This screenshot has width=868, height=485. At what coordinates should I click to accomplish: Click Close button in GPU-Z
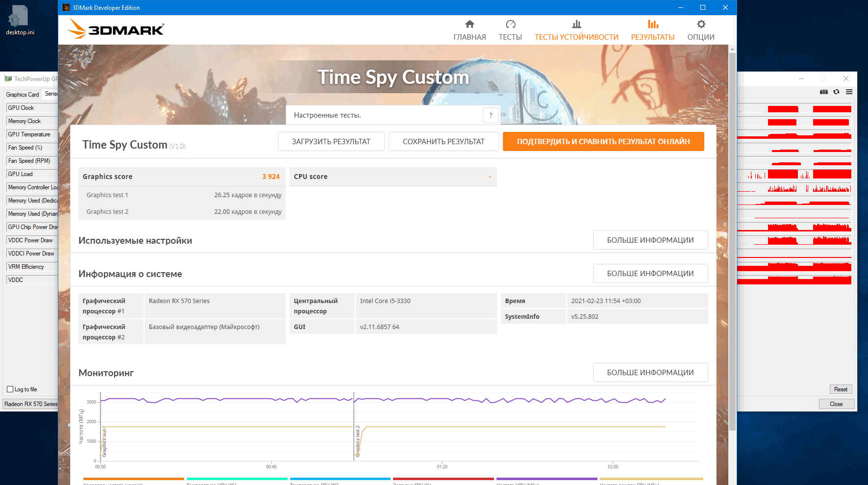[x=836, y=404]
